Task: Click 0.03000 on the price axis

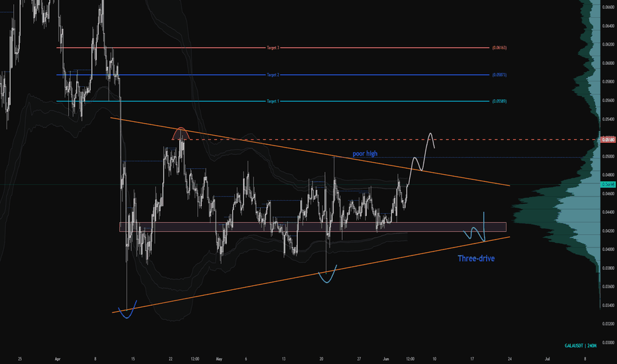Action: (608, 343)
